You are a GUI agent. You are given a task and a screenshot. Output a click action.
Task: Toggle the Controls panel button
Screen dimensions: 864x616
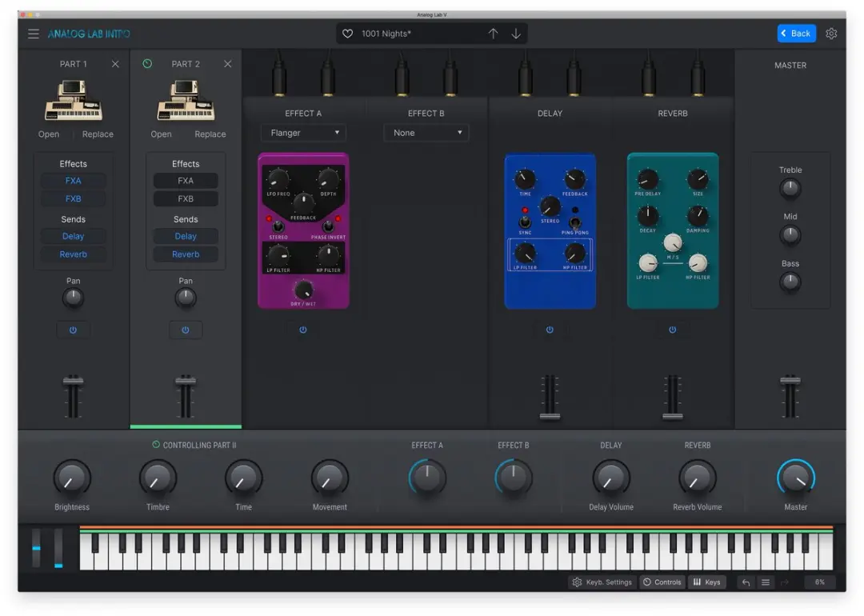[662, 582]
